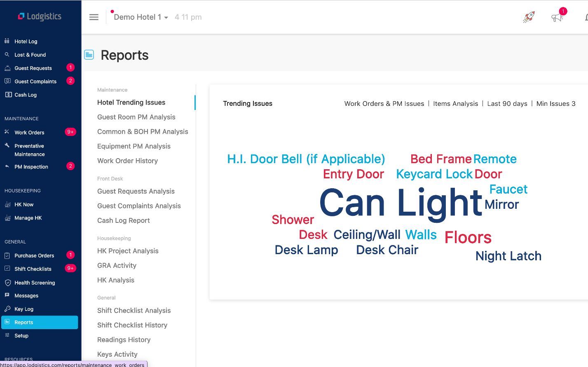This screenshot has height=367, width=588.
Task: Click the Lost & Found magnifier icon
Action: coord(7,54)
